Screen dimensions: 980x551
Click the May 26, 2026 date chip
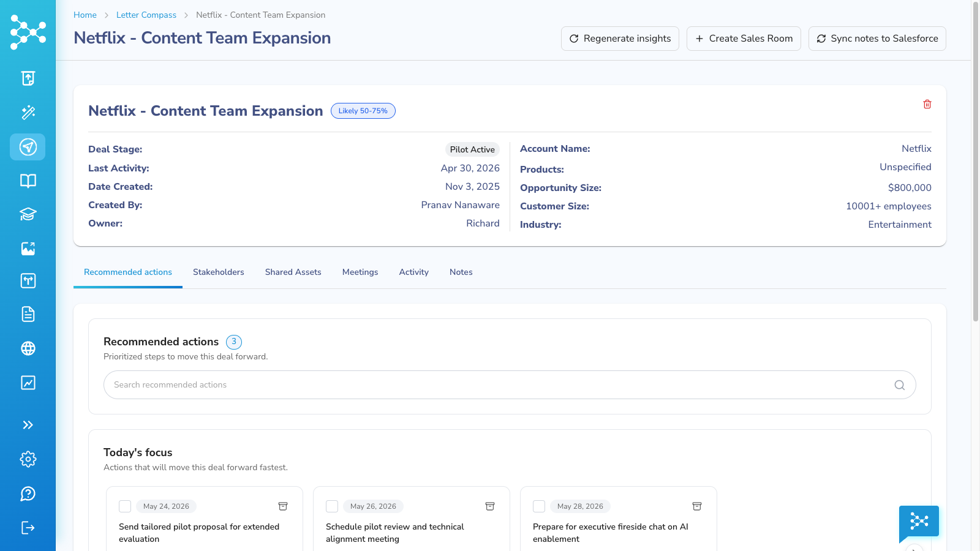(x=373, y=506)
